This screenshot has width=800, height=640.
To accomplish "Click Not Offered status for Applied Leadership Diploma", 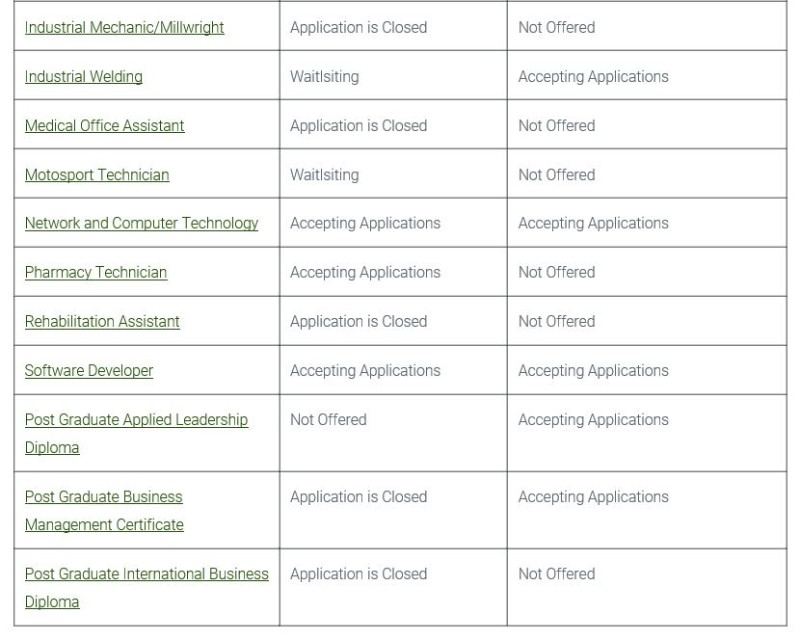I will pyautogui.click(x=329, y=420).
